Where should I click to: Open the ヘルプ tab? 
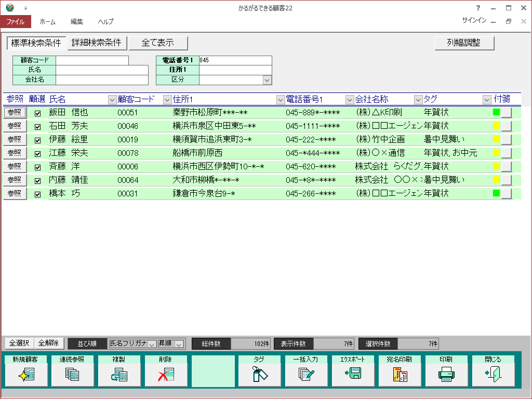(x=106, y=21)
